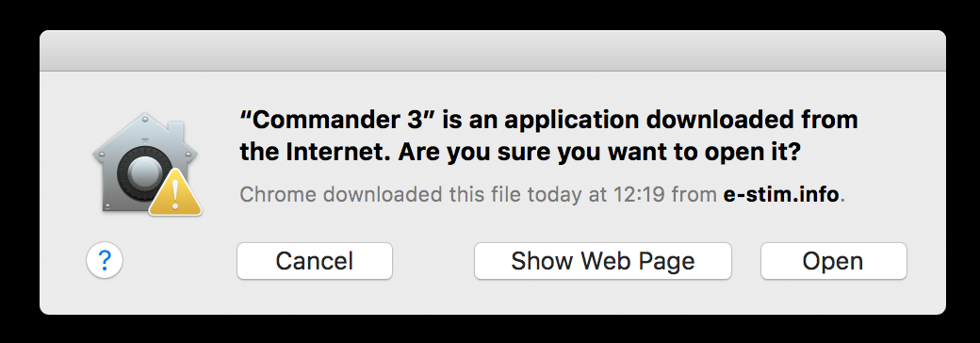This screenshot has width=980, height=343.
Task: Select the bold e-stim.info source text
Action: click(780, 194)
